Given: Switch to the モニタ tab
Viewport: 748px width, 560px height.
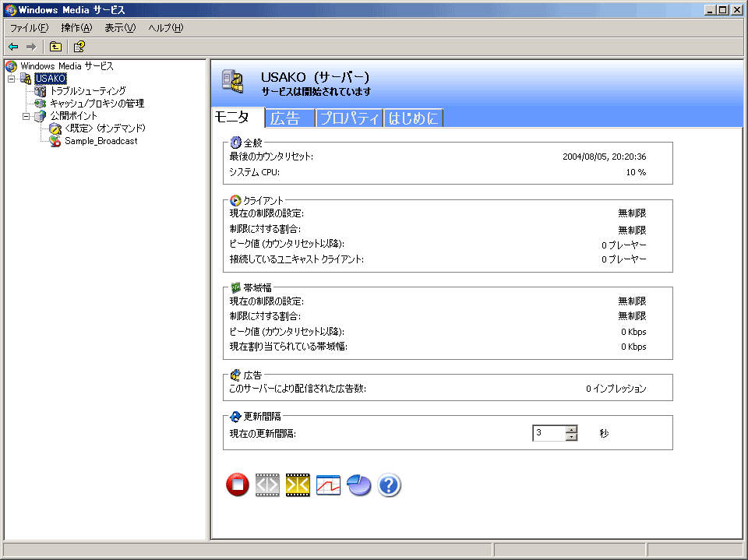Looking at the screenshot, I should click(238, 118).
